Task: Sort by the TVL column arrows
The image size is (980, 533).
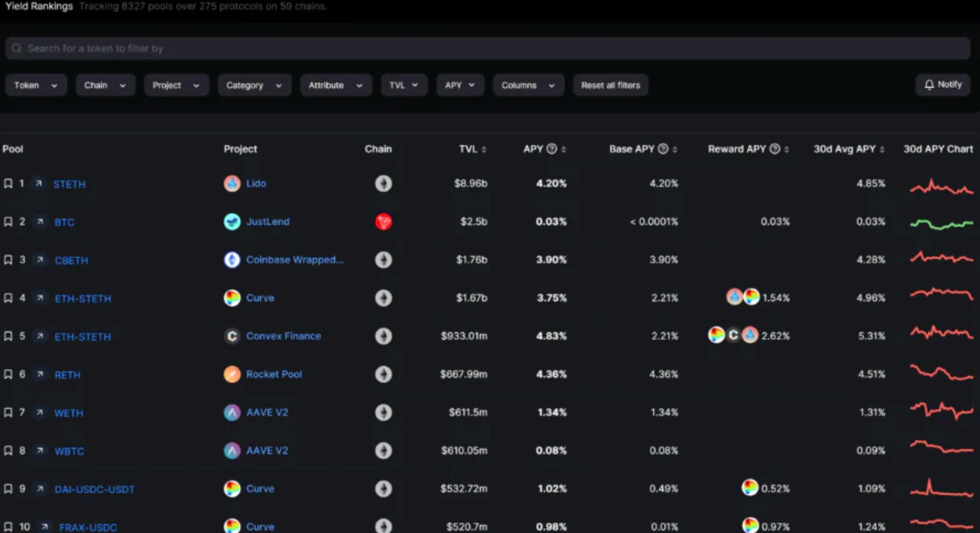Action: [x=484, y=149]
